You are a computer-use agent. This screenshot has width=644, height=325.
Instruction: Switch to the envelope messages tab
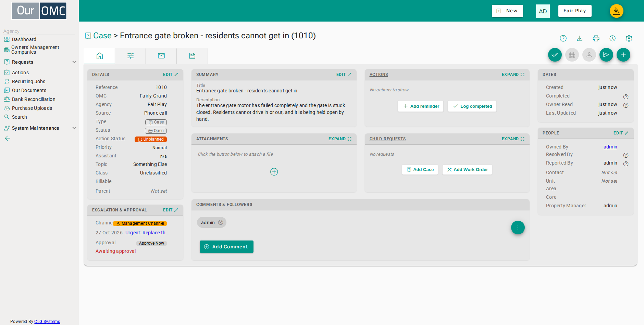pyautogui.click(x=161, y=56)
